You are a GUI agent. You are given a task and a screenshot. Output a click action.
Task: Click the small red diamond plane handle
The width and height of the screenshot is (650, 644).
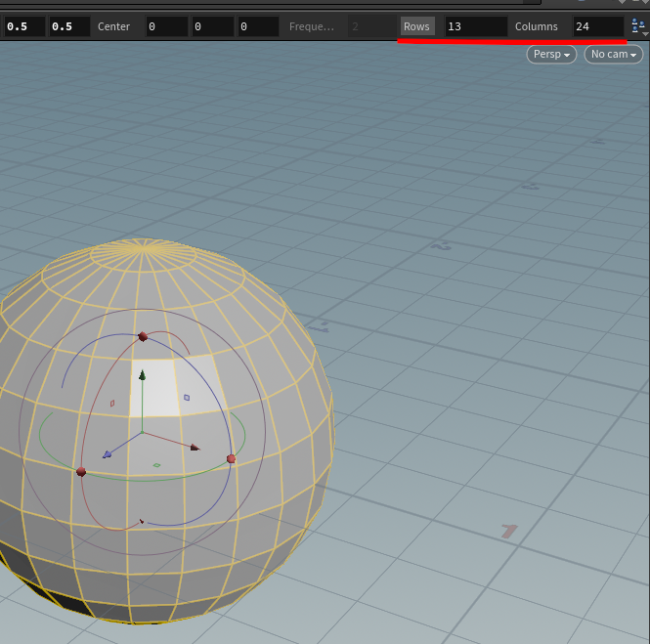(112, 403)
